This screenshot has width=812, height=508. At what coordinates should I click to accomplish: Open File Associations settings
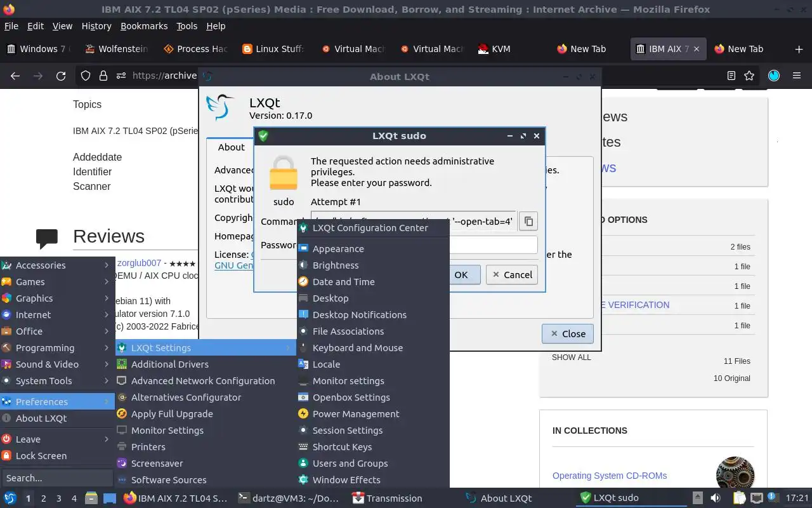[373, 331]
